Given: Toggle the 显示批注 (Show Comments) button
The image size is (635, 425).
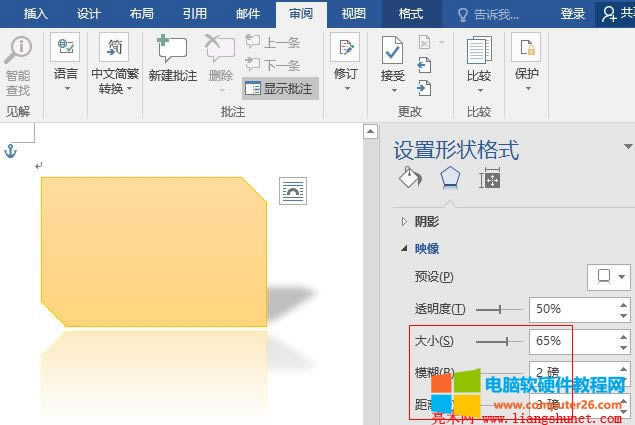Looking at the screenshot, I should (x=280, y=88).
